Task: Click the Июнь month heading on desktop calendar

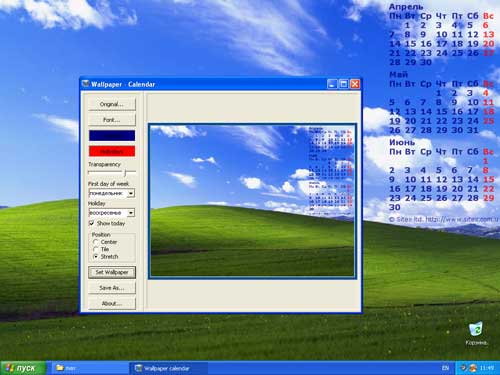Action: click(x=402, y=142)
